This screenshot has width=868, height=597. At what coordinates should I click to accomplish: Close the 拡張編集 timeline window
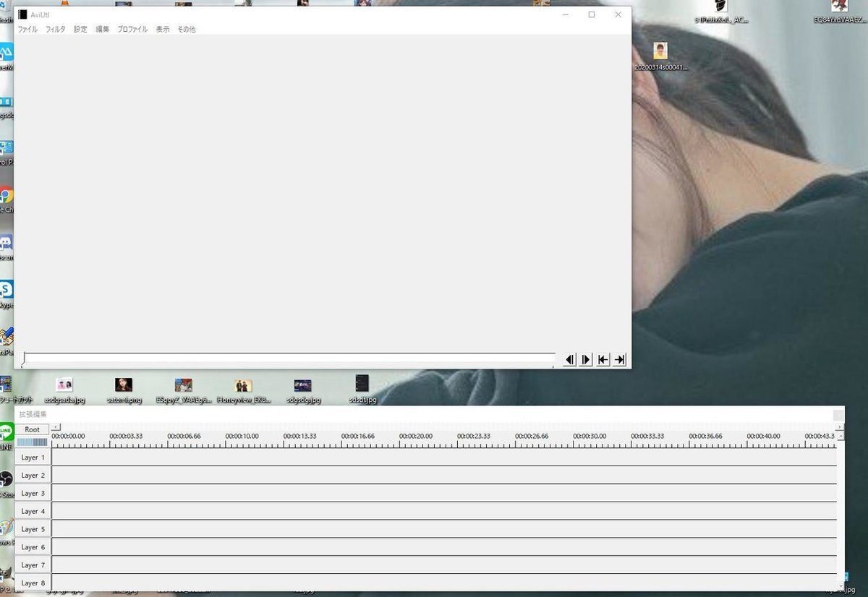[x=838, y=415]
